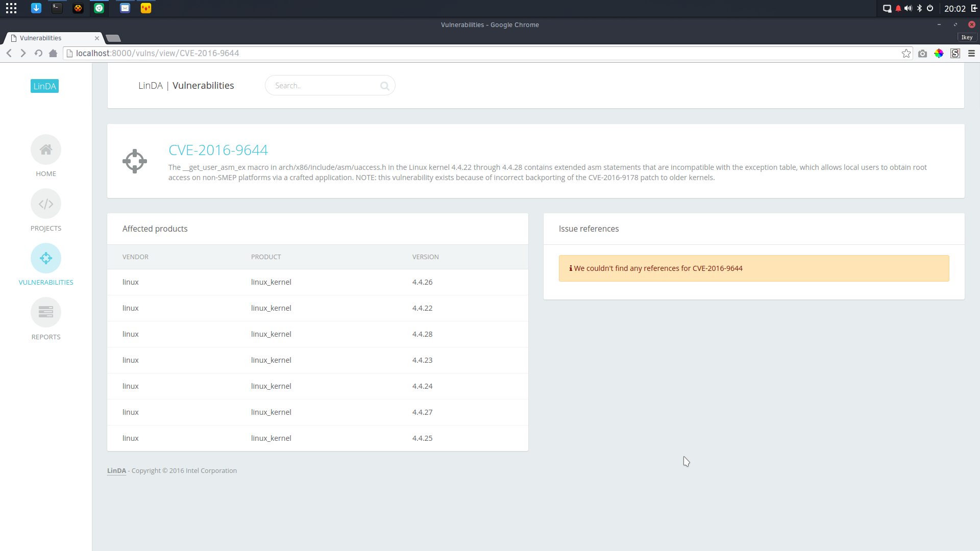980x551 pixels.
Task: Click the LinDA logo badge
Action: [44, 86]
